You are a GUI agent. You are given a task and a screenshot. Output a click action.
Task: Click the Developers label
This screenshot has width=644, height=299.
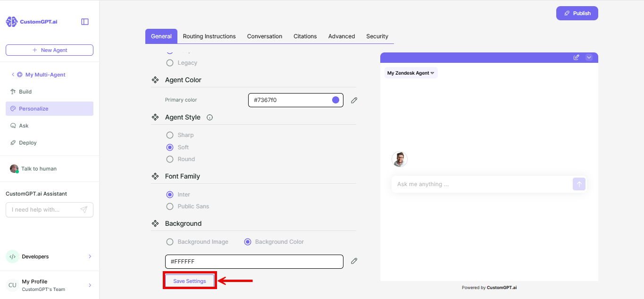pyautogui.click(x=35, y=256)
